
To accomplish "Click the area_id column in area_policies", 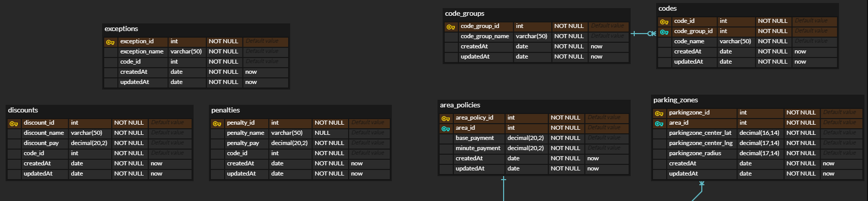I will point(465,128).
